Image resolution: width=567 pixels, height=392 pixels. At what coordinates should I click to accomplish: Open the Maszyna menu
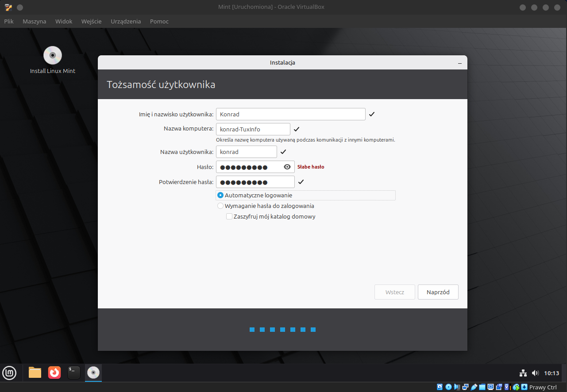click(35, 21)
